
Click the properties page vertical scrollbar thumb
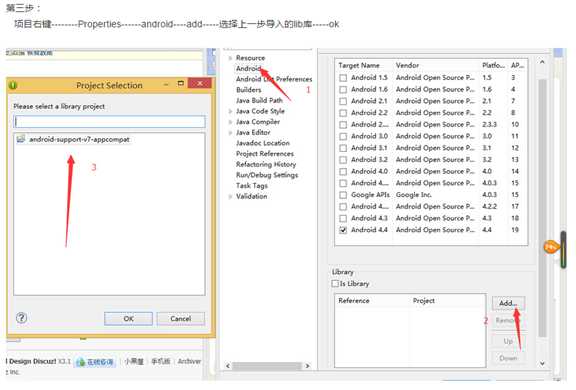542,207
